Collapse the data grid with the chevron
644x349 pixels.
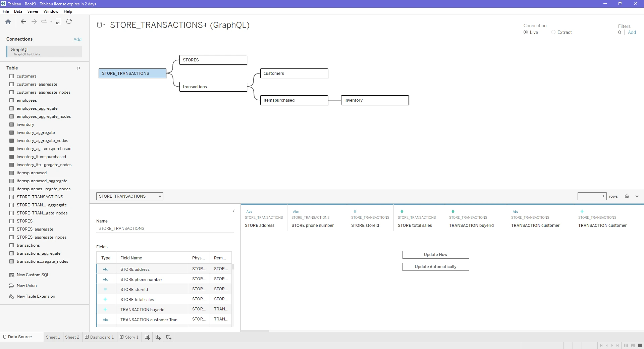(637, 196)
